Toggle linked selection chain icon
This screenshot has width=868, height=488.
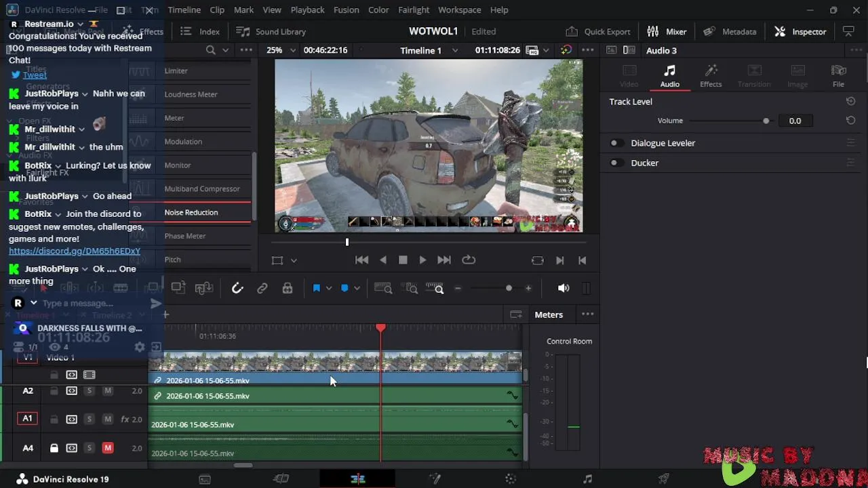[x=262, y=288]
